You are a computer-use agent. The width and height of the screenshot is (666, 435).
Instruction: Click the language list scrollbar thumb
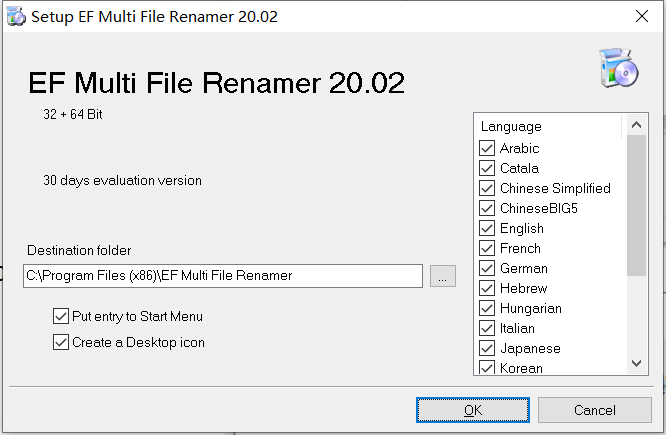pos(636,206)
